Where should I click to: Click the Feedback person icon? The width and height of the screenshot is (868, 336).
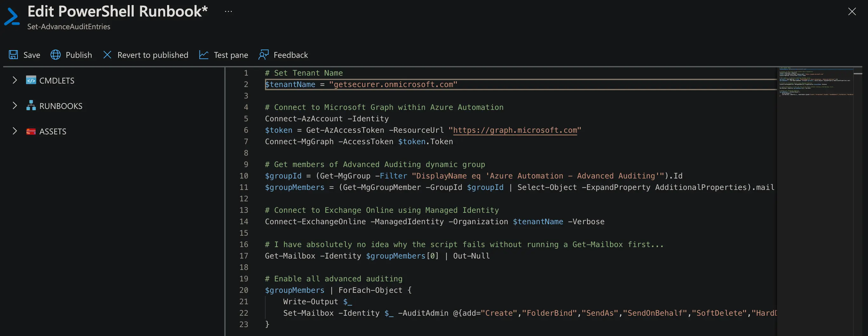tap(263, 55)
